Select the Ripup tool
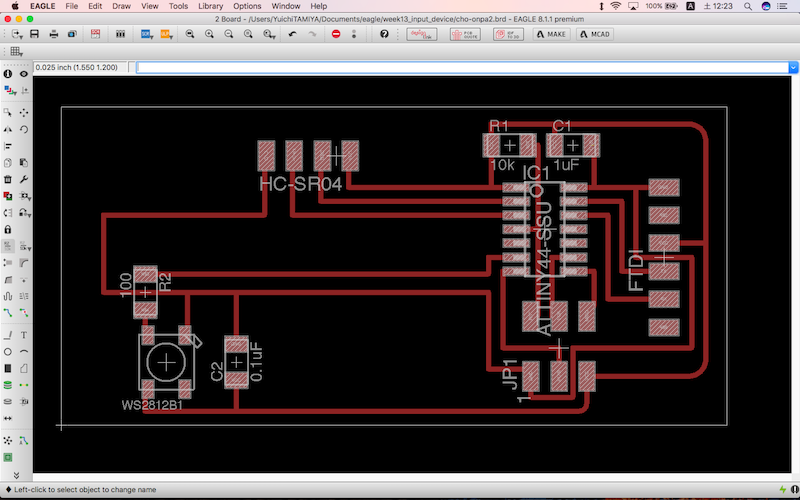 (24, 312)
